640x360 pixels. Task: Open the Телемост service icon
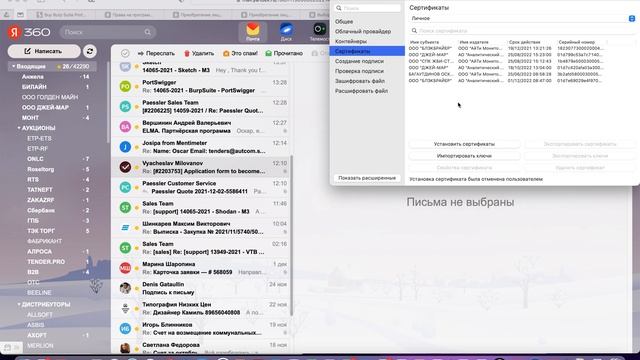click(319, 32)
